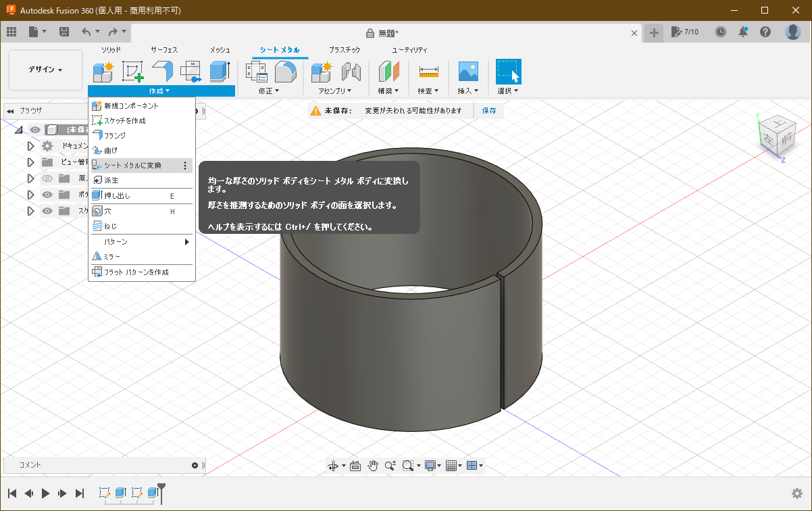Screen dimensions: 812x511
Task: Click the Sheet Metal Rules icon
Action: (x=257, y=71)
